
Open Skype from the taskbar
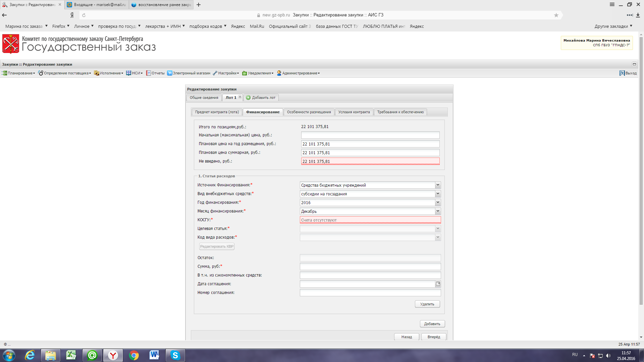(175, 355)
